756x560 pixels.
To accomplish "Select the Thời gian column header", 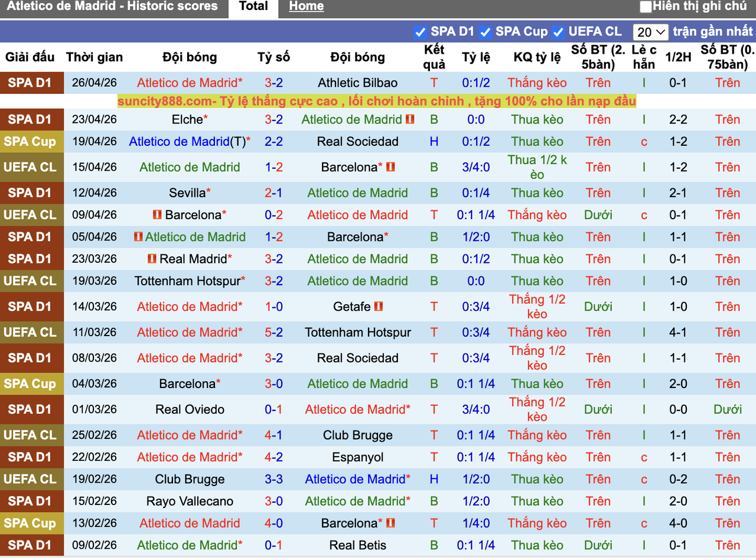I will 94,57.
